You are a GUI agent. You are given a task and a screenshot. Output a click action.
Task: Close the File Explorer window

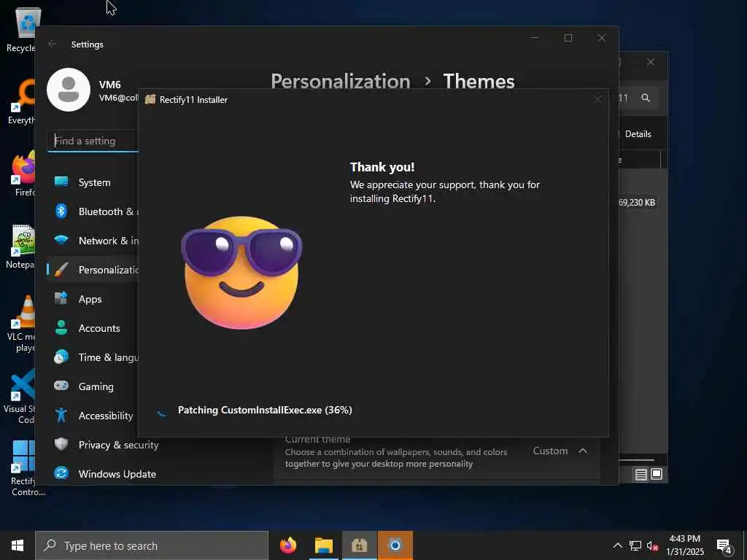pos(650,62)
